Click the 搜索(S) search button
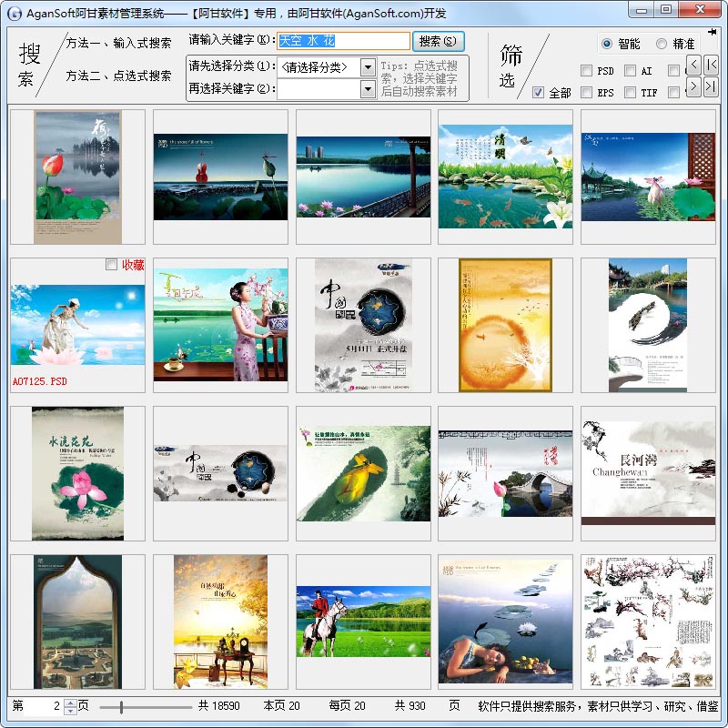 (x=438, y=41)
